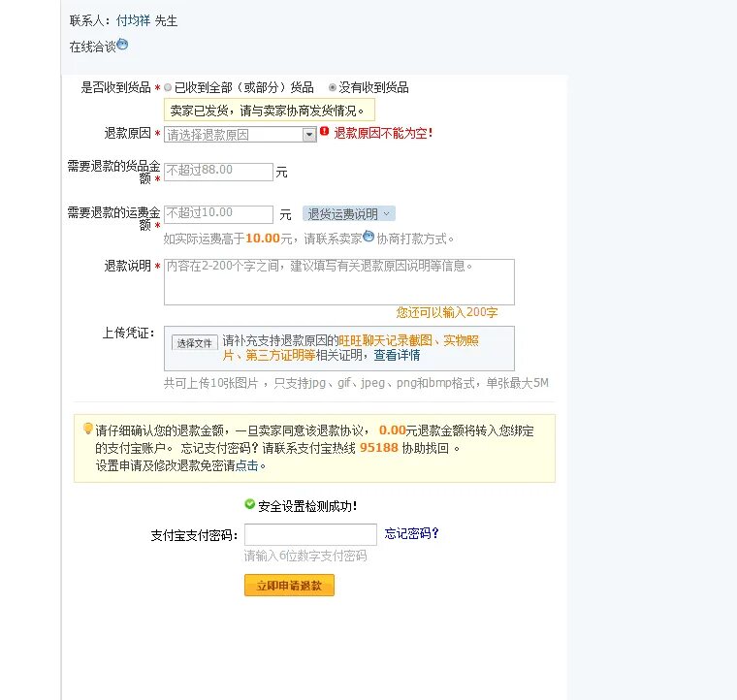This screenshot has height=700, width=737.
Task: Open the 请选择退款原因 dropdown
Action: click(240, 135)
